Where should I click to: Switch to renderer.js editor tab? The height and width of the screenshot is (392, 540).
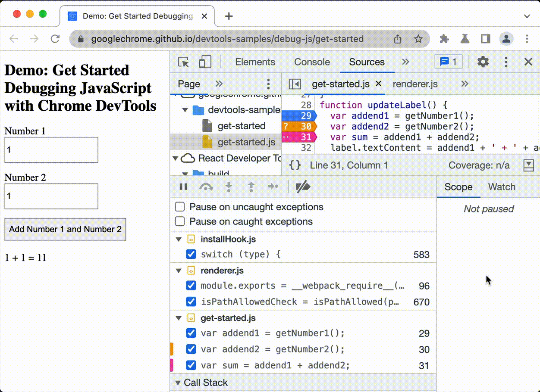coord(415,84)
